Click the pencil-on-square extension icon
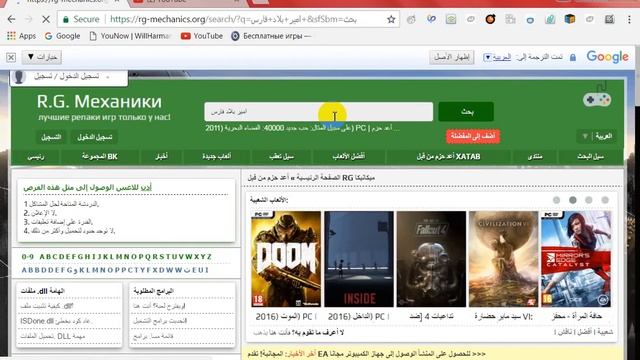 (x=609, y=19)
